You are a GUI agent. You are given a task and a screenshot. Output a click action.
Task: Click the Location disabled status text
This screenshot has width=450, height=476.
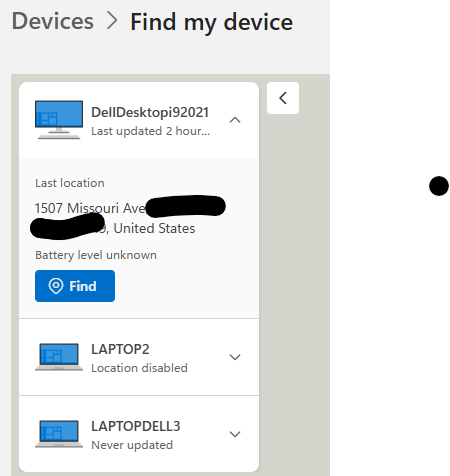pos(139,368)
